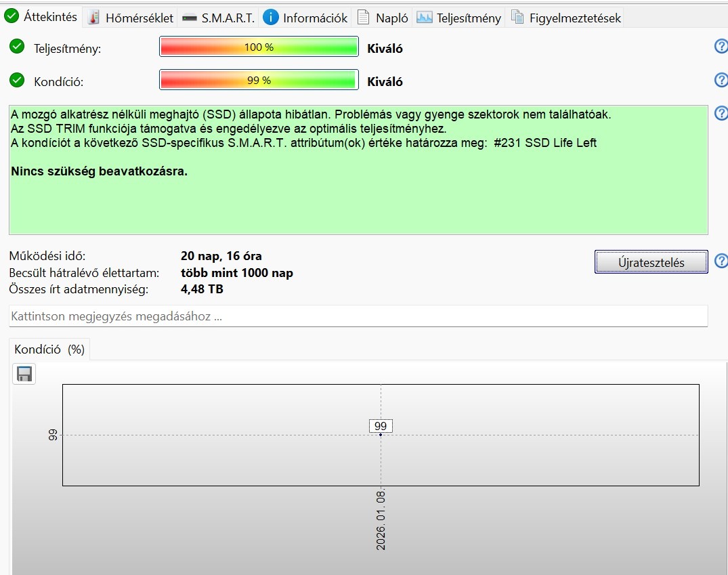Click 'Kiváló' rating next to the 100 % bar
The height and width of the screenshot is (575, 728).
click(385, 48)
